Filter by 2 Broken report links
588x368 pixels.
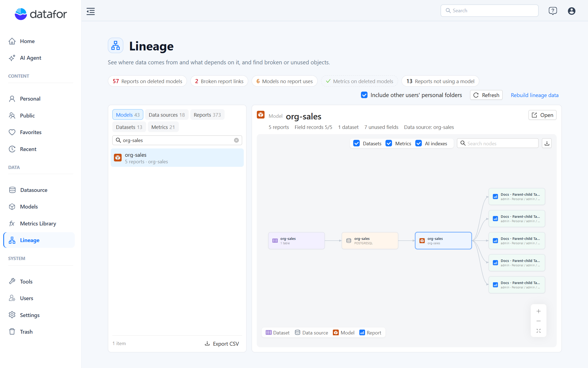pyautogui.click(x=219, y=81)
